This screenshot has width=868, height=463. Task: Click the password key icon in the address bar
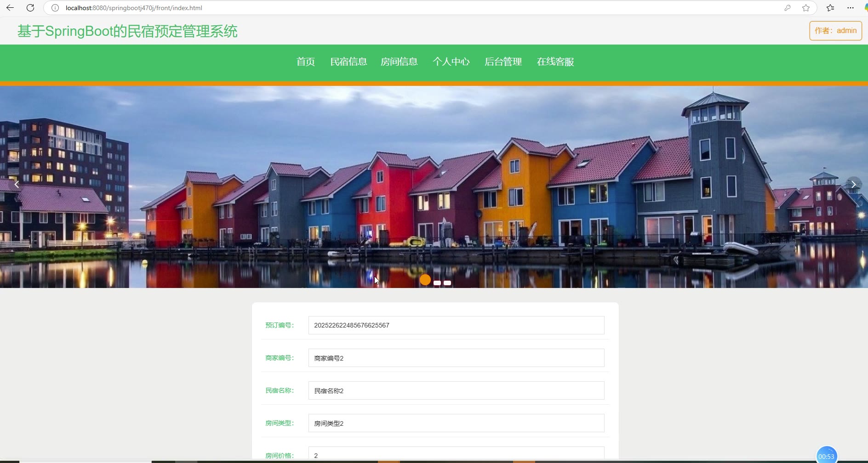788,8
